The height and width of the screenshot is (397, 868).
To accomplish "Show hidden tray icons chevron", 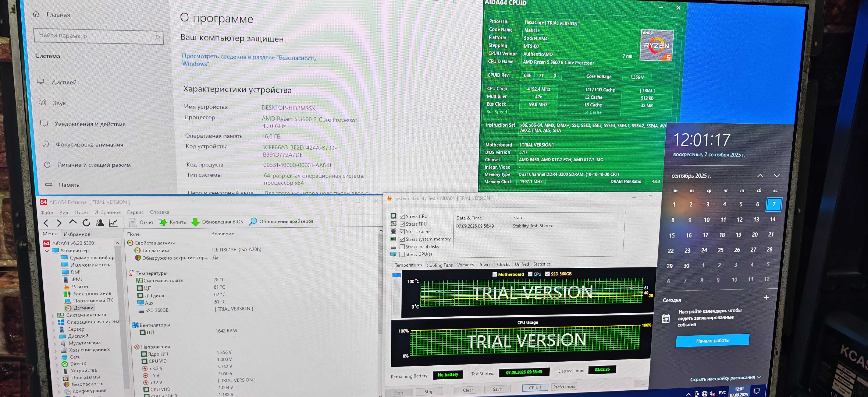I will [x=688, y=394].
